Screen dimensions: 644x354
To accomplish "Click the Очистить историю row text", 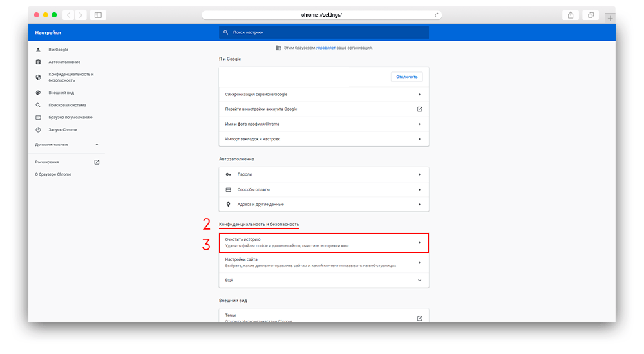I will (287, 243).
